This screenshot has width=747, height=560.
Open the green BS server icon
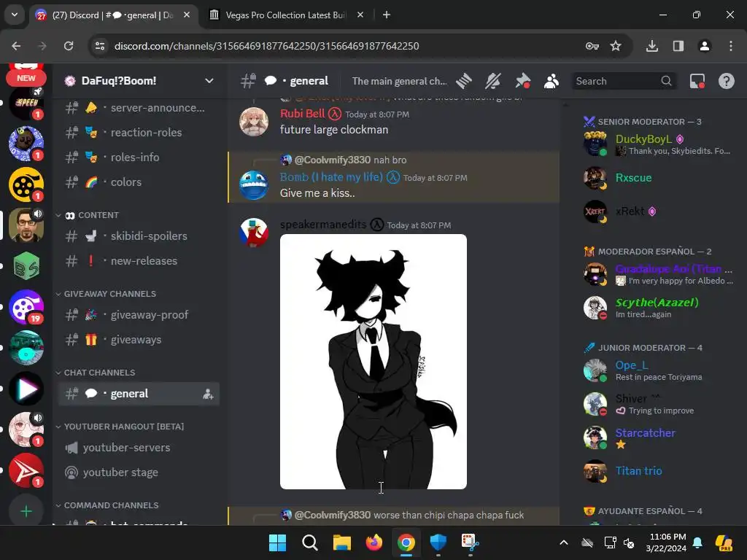pos(26,266)
